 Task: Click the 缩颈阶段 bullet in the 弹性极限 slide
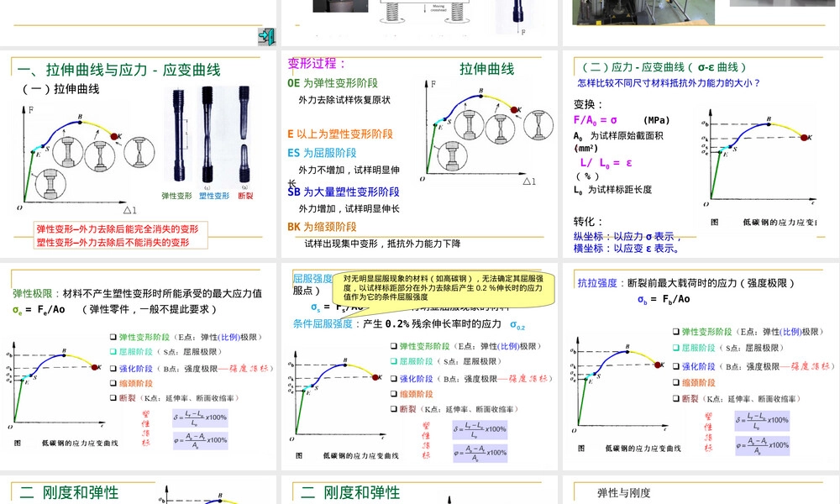coord(132,384)
